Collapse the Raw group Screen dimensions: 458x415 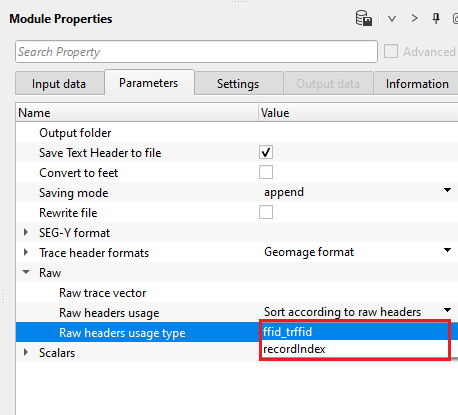point(26,272)
